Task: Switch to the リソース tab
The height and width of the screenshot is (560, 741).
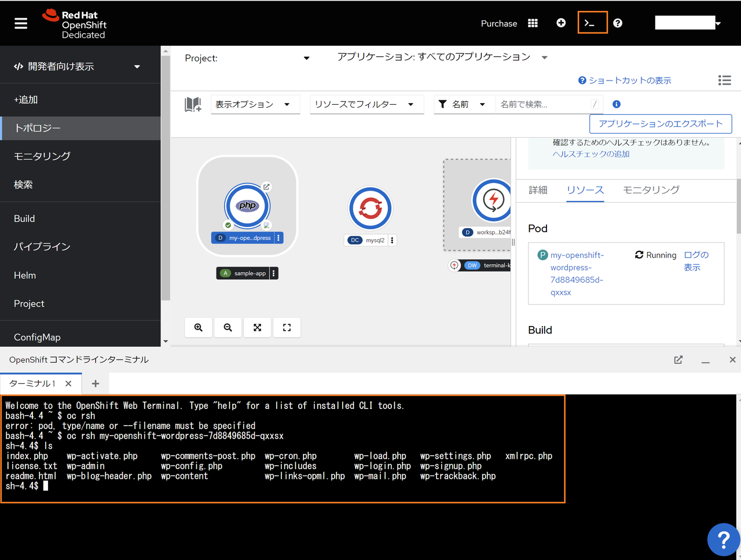Action: point(585,190)
